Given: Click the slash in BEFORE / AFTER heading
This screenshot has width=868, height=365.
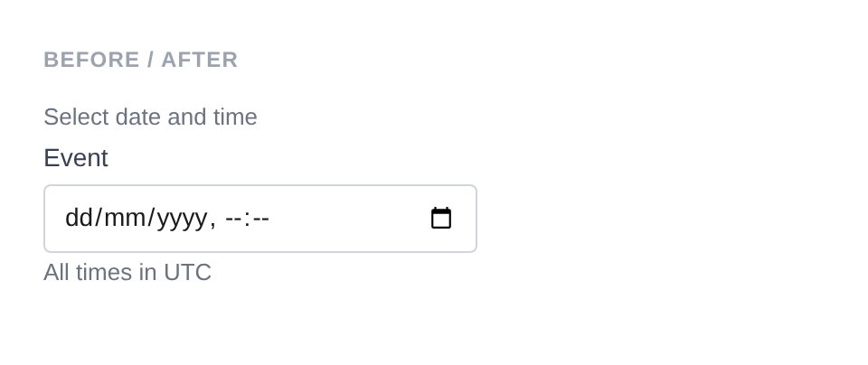Looking at the screenshot, I should point(150,60).
